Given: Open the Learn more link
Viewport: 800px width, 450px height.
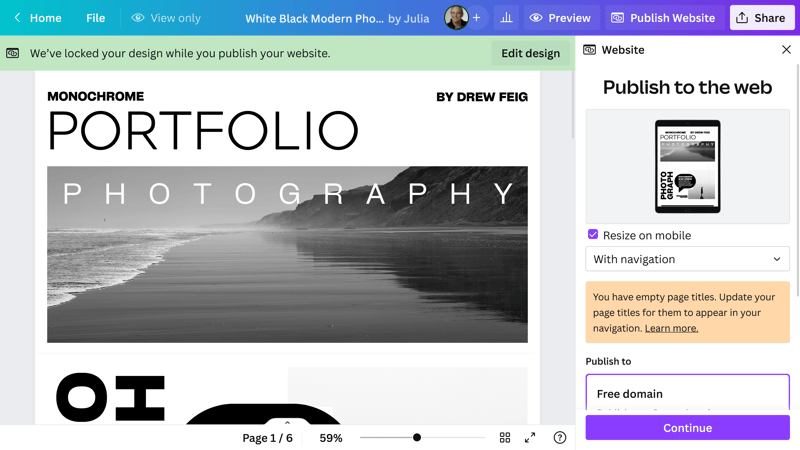Looking at the screenshot, I should [671, 329].
